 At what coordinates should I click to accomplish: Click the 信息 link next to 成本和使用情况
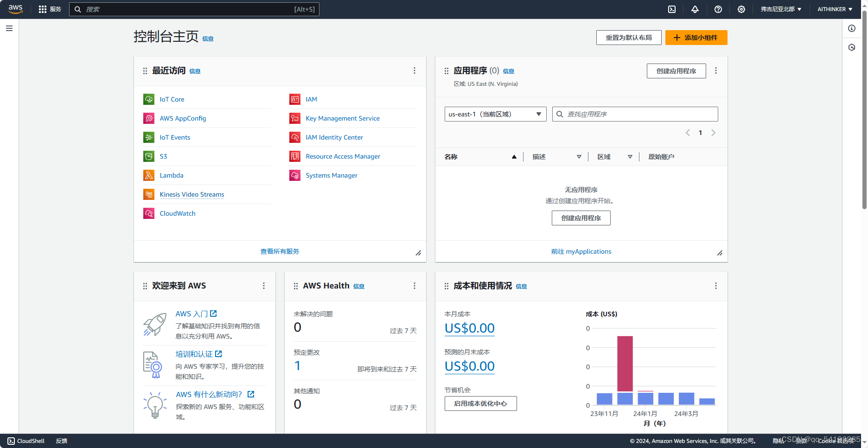(521, 287)
